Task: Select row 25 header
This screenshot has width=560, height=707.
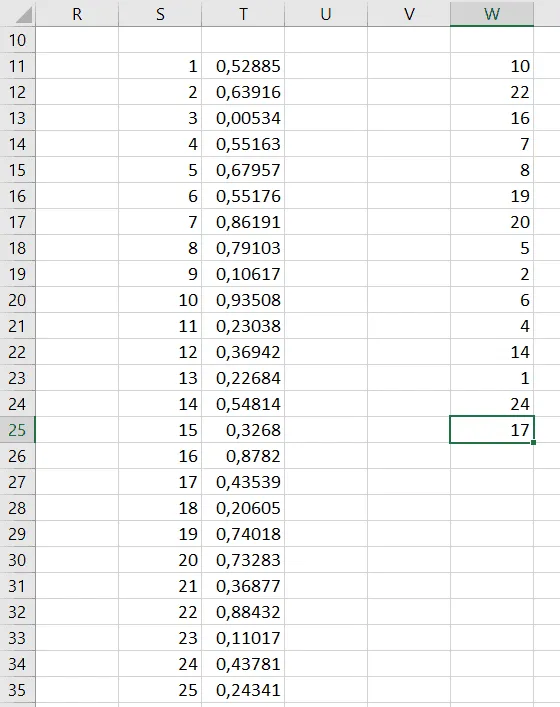Action: coord(18,430)
